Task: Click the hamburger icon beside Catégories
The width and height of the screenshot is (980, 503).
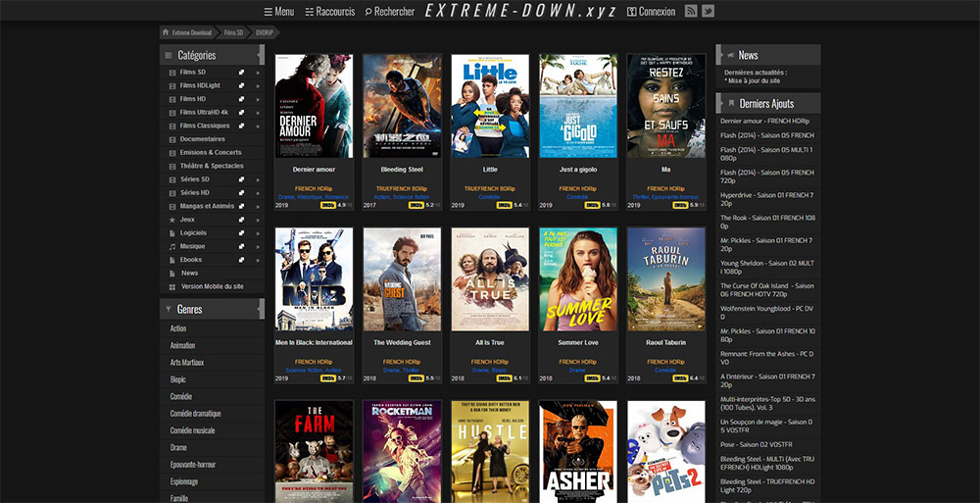Action: [x=169, y=56]
